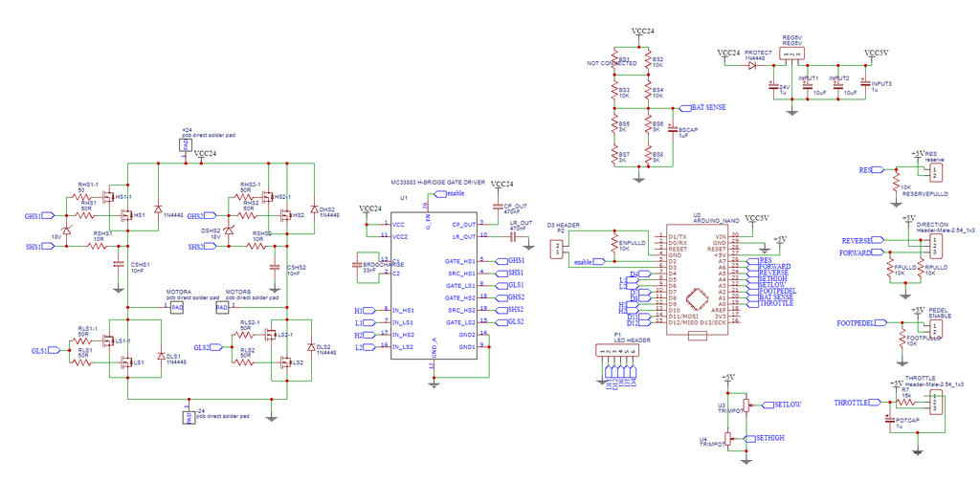The width and height of the screenshot is (980, 482).
Task: Click the BSCAP 1uF capacitor
Action: [x=673, y=128]
